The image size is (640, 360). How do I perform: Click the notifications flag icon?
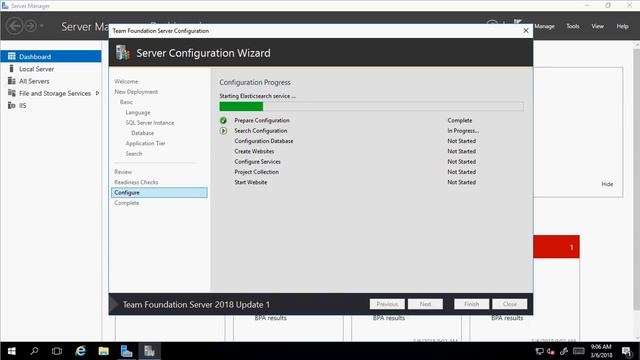point(518,22)
